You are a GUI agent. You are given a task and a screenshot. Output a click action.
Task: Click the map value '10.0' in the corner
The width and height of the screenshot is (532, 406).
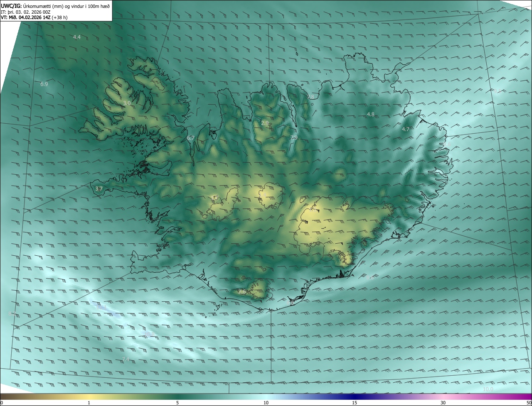(x=488, y=389)
